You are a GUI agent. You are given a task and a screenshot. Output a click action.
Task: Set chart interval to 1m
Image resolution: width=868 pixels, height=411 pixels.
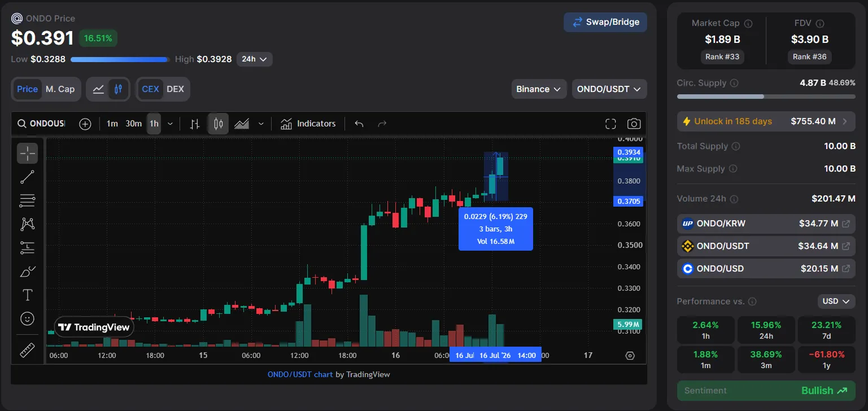112,124
